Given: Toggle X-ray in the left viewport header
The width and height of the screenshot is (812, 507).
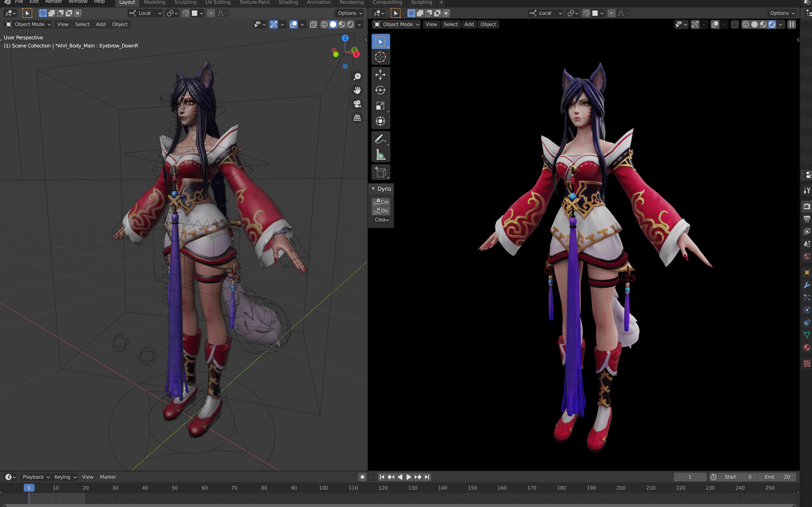Looking at the screenshot, I should [x=313, y=24].
